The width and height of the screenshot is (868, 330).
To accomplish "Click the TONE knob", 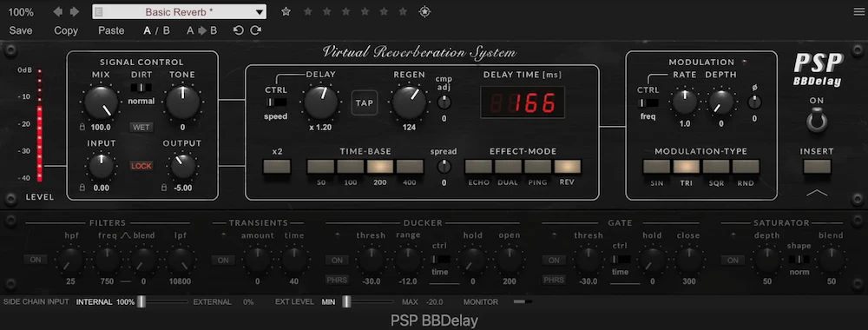I will point(182,103).
